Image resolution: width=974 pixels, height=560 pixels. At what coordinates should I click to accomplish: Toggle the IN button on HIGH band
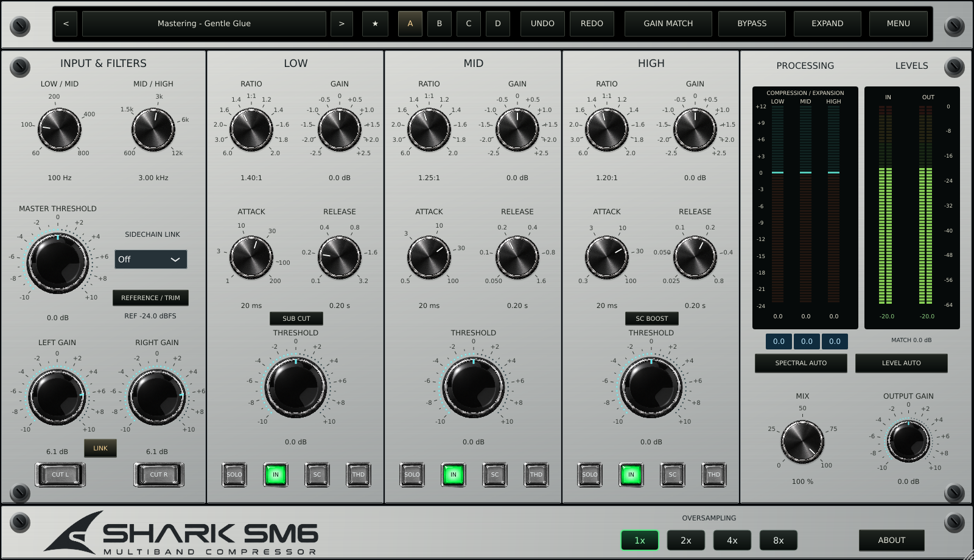pos(631,475)
